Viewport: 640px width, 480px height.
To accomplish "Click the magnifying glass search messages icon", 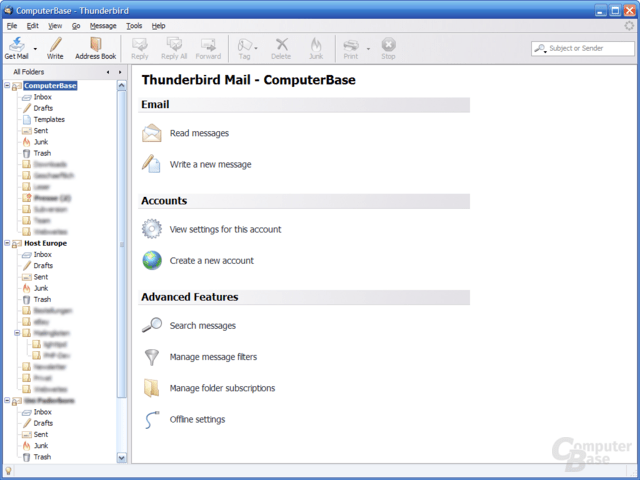I will coord(152,325).
